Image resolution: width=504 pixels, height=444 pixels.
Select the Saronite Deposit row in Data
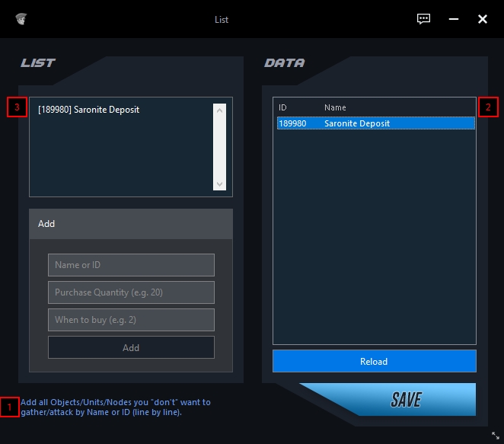(375, 123)
